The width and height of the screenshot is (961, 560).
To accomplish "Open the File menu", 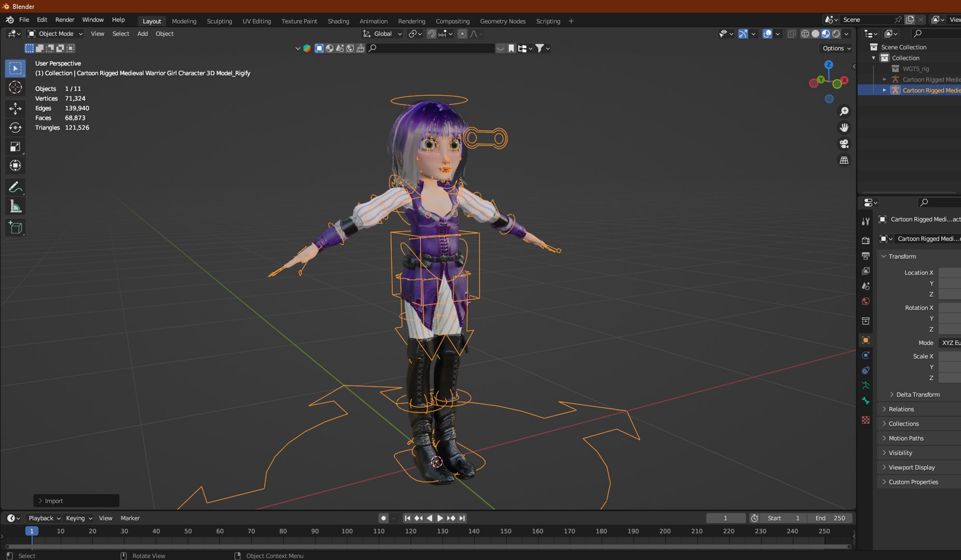I will [x=24, y=20].
